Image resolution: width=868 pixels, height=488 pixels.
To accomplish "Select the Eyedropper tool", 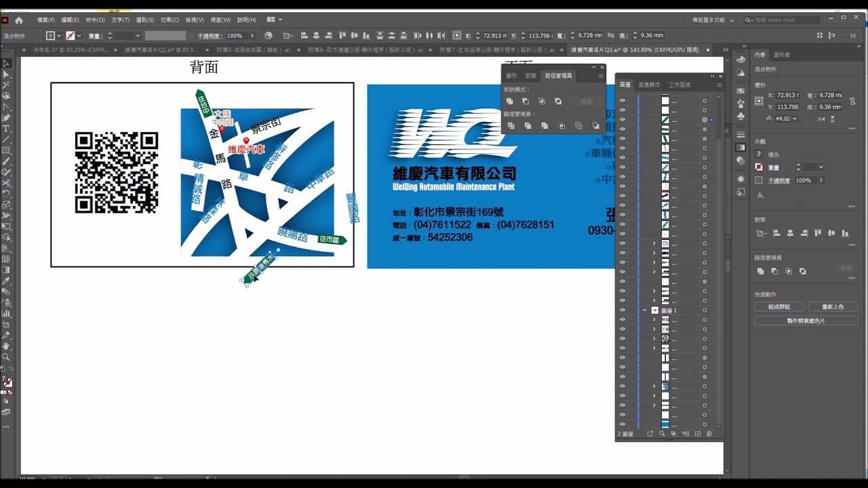I will tap(6, 281).
